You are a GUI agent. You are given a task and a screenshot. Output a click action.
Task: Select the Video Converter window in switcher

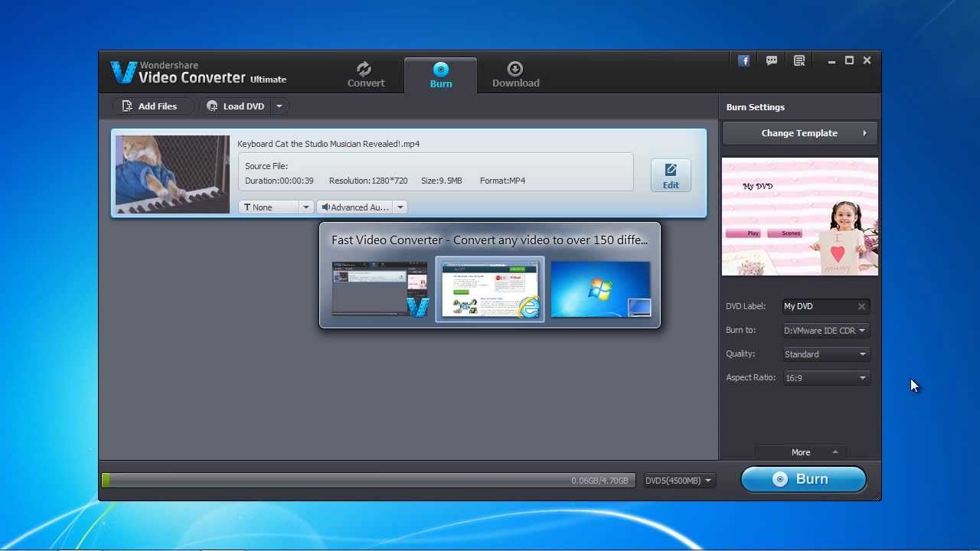(x=380, y=289)
